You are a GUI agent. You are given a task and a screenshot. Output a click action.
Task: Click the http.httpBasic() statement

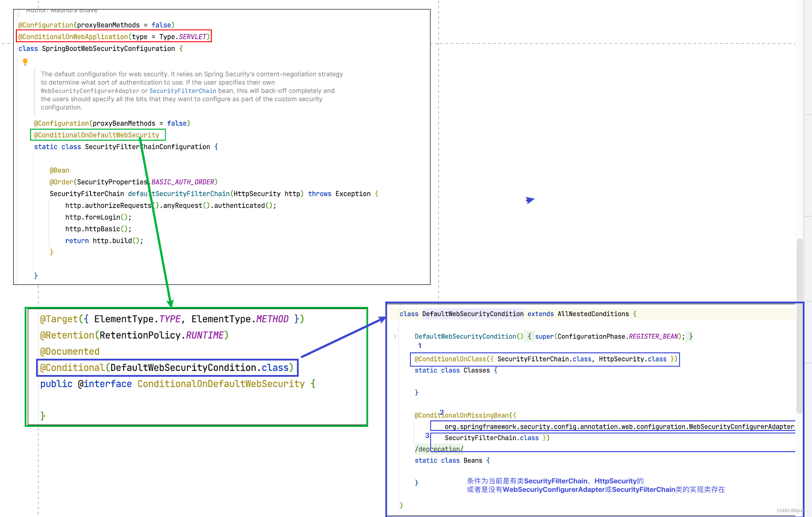click(x=98, y=229)
